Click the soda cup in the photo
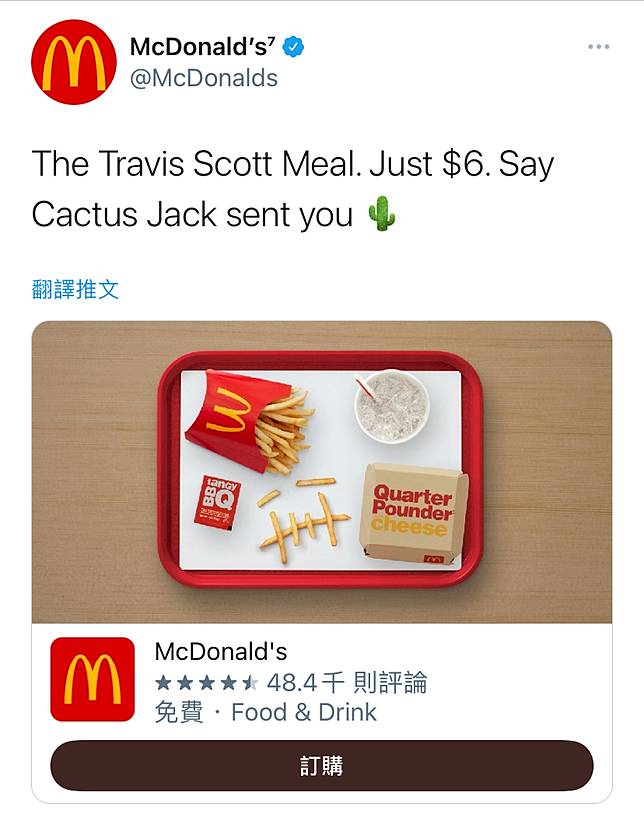The width and height of the screenshot is (644, 817). pyautogui.click(x=392, y=406)
